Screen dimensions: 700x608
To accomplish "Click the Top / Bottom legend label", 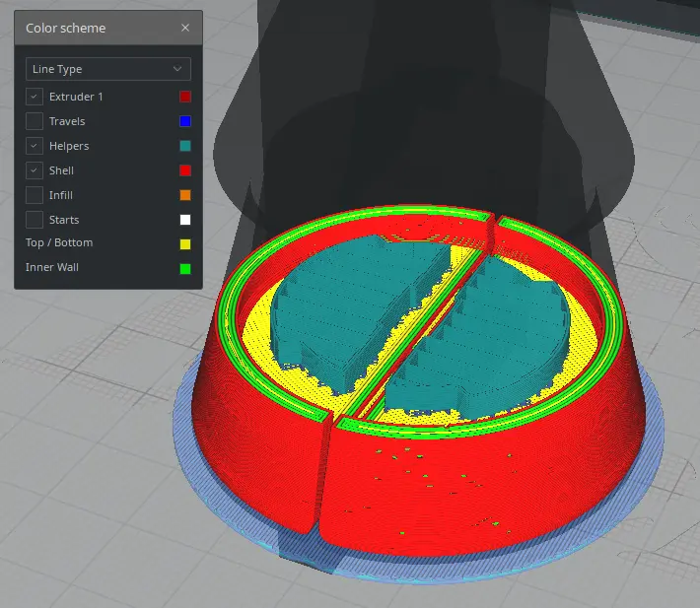I will [59, 242].
